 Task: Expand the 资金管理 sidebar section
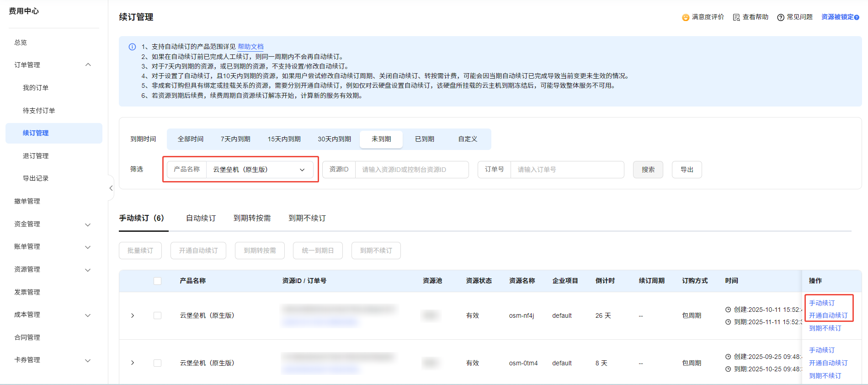(x=88, y=225)
